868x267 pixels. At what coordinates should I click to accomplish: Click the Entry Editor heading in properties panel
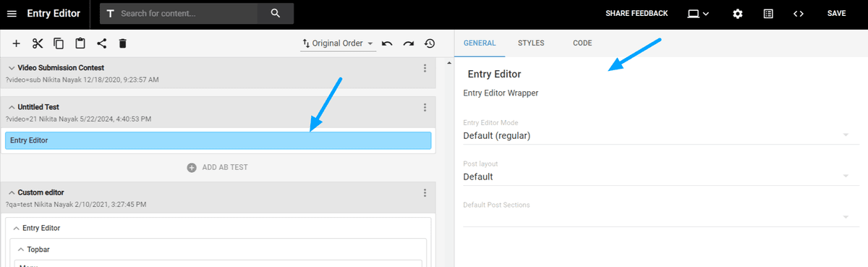point(495,74)
